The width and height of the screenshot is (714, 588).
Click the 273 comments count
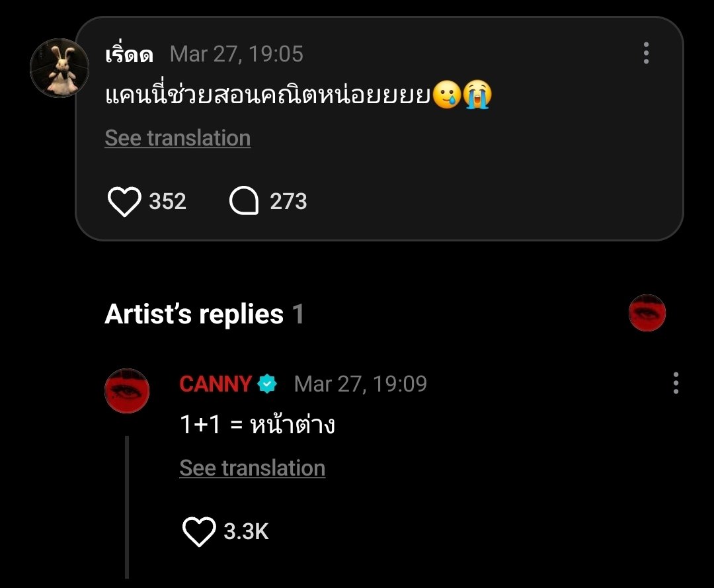pyautogui.click(x=288, y=202)
